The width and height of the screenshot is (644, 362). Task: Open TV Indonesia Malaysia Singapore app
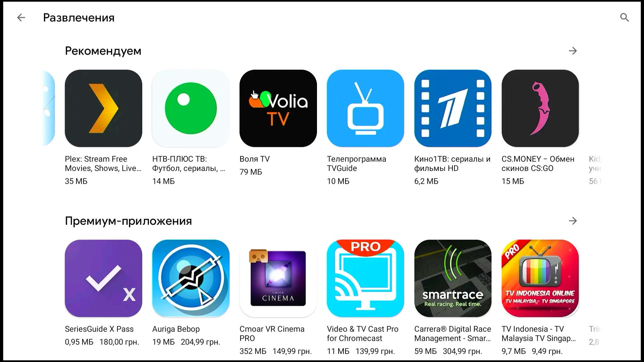click(540, 279)
